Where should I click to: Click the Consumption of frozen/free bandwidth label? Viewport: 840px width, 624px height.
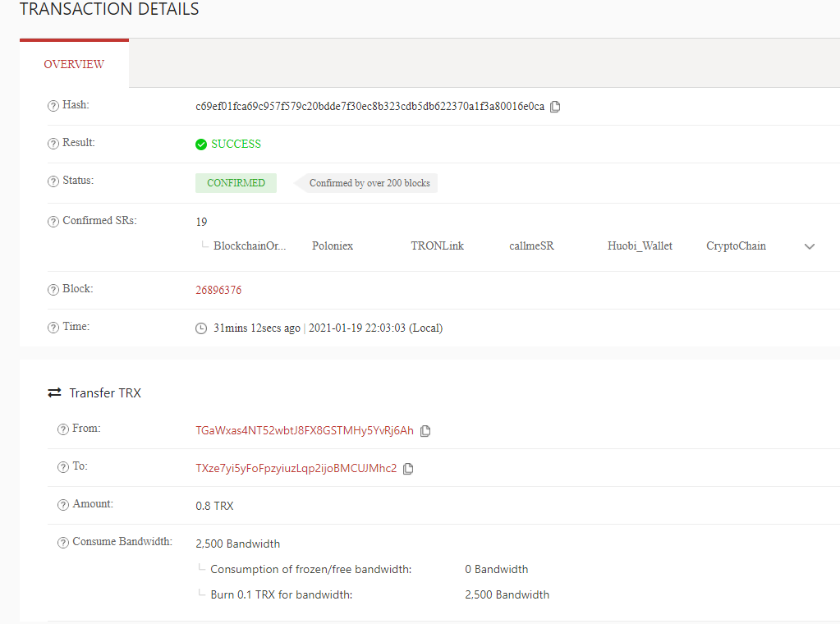pos(310,569)
